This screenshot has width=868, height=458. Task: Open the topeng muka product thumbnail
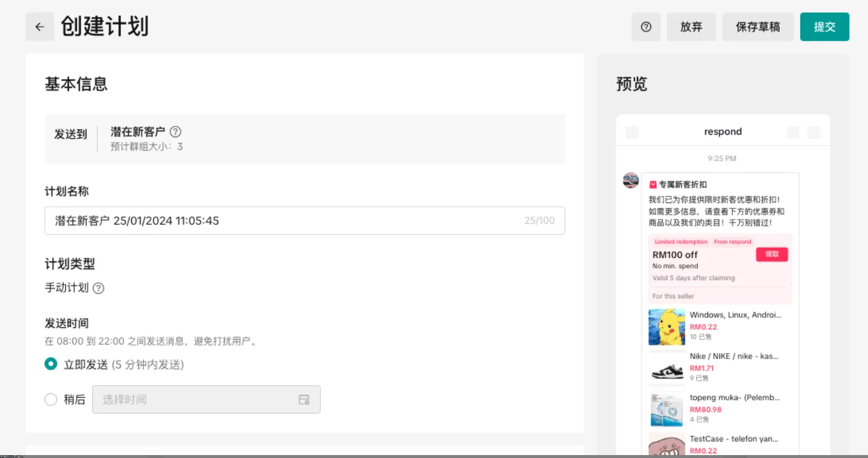click(667, 409)
